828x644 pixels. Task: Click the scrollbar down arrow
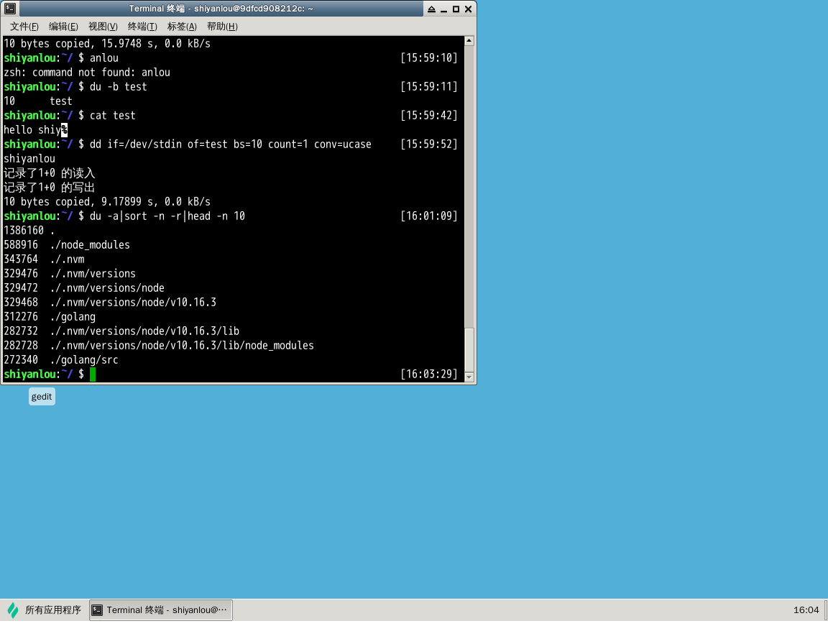click(469, 377)
